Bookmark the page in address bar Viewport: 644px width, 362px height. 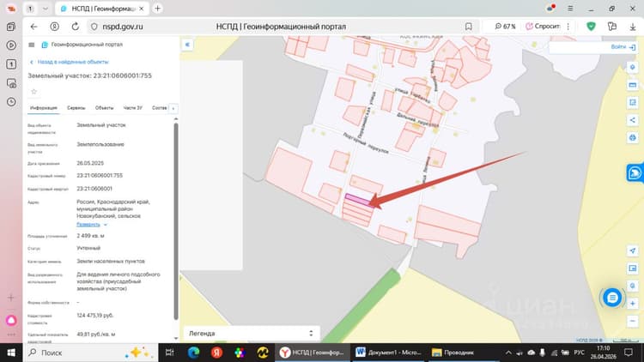coord(468,27)
